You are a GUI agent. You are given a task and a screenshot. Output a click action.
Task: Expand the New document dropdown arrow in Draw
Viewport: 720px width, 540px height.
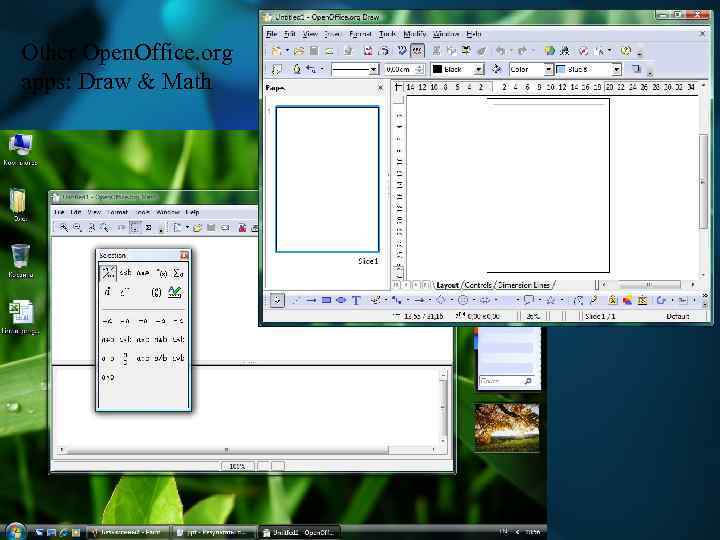[287, 51]
